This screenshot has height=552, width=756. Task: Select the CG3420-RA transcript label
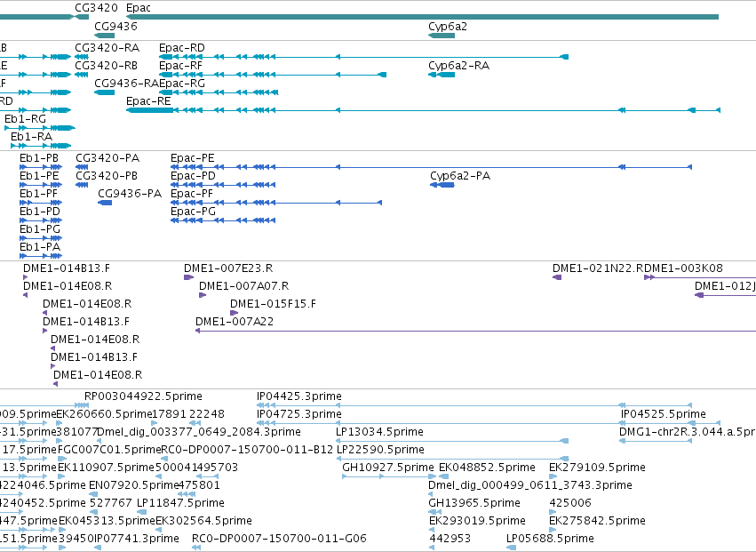(107, 48)
